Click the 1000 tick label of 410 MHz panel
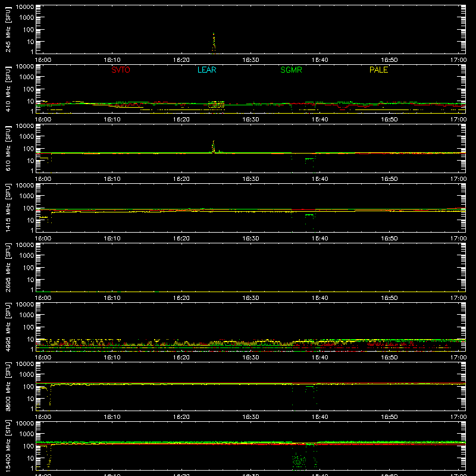The width and height of the screenshot is (476, 476). (x=27, y=77)
